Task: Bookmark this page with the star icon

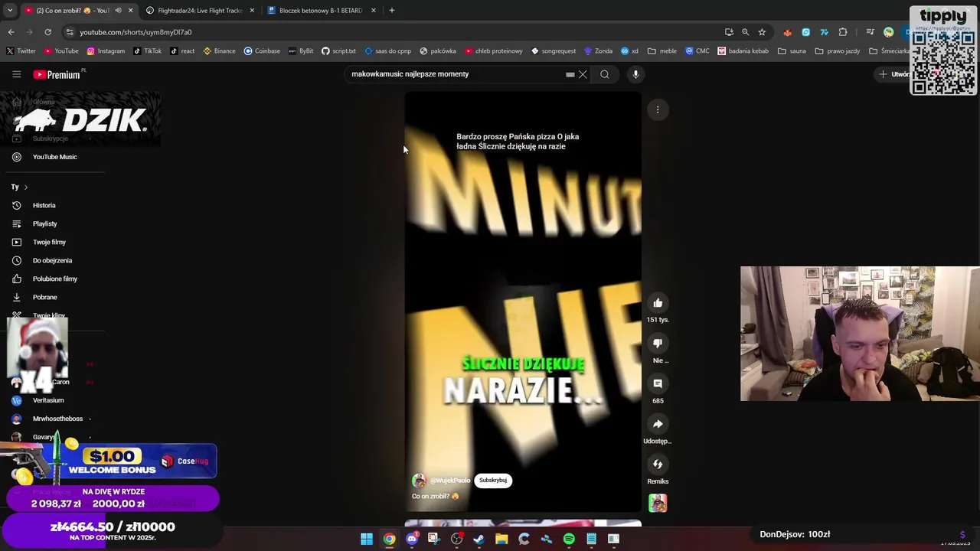Action: (762, 32)
